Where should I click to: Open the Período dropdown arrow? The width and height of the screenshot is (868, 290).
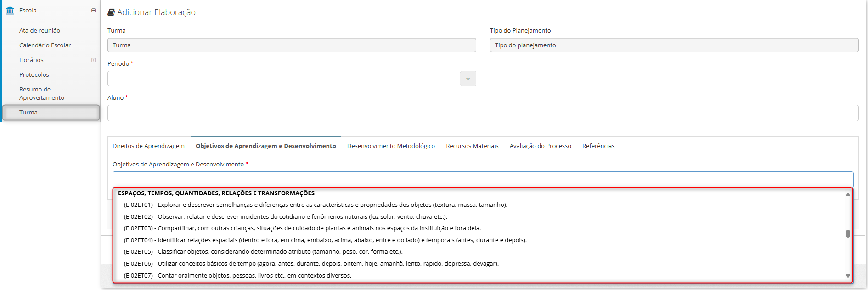(468, 79)
